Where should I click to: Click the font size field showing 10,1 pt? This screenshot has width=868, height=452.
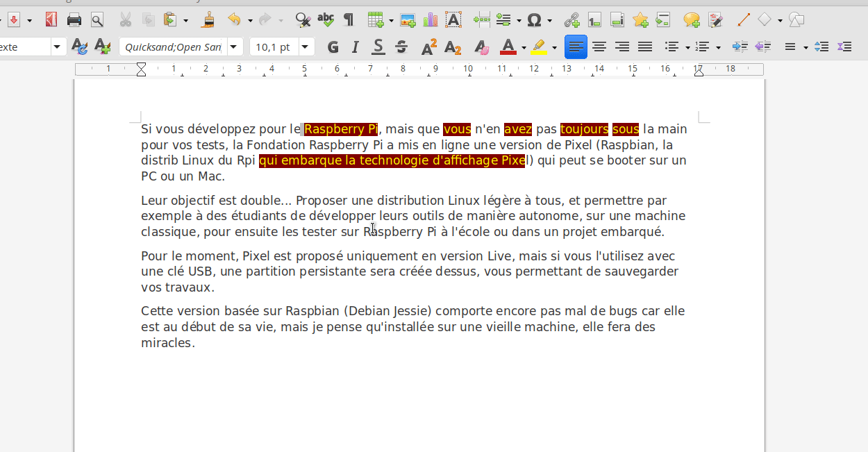point(274,47)
